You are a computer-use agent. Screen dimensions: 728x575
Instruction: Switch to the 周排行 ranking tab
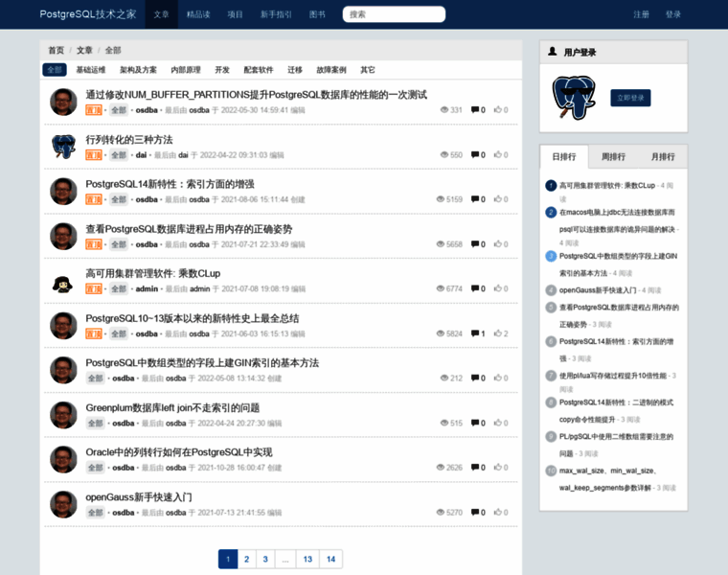(x=613, y=157)
